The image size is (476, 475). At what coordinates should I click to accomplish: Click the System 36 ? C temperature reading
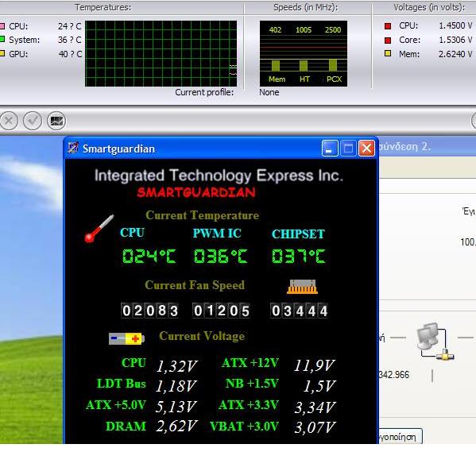click(x=70, y=40)
